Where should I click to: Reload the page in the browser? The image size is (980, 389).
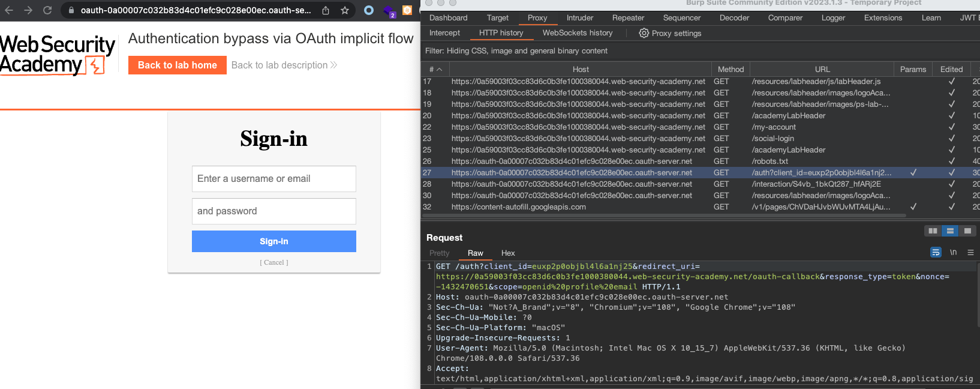coord(47,10)
